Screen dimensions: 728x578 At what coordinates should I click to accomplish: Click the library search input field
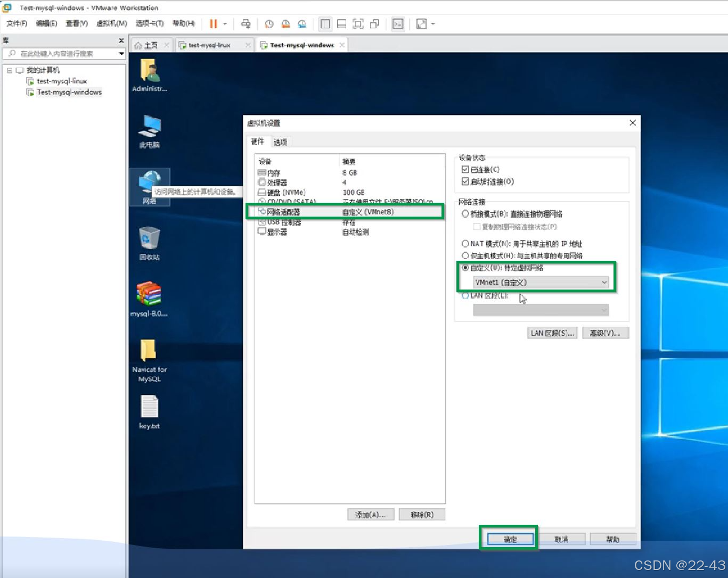pos(60,54)
